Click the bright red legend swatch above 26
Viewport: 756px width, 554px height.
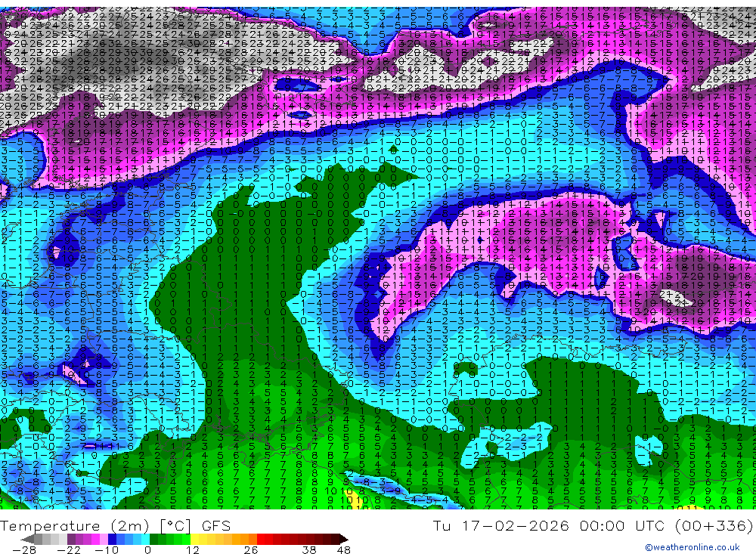pyautogui.click(x=261, y=540)
